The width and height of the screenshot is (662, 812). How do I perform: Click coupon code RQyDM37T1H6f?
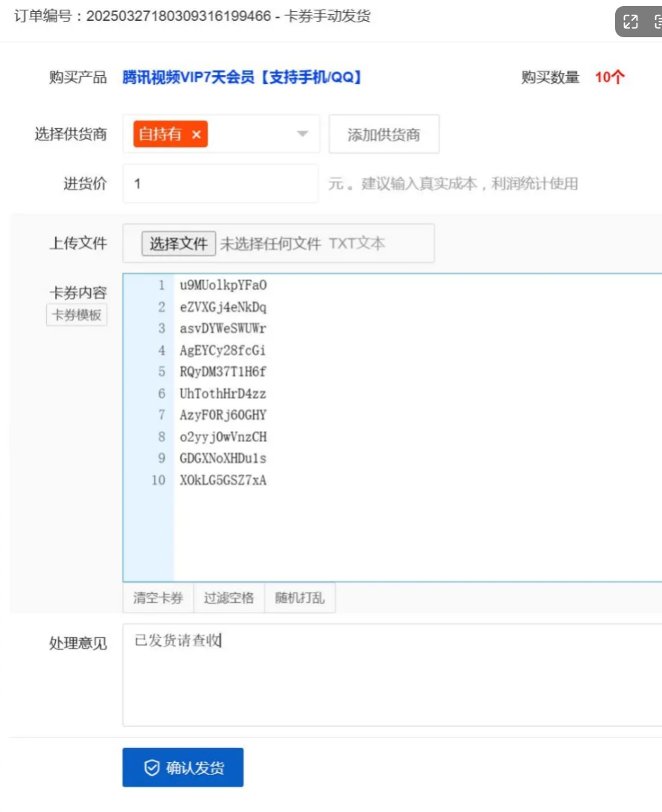click(223, 372)
